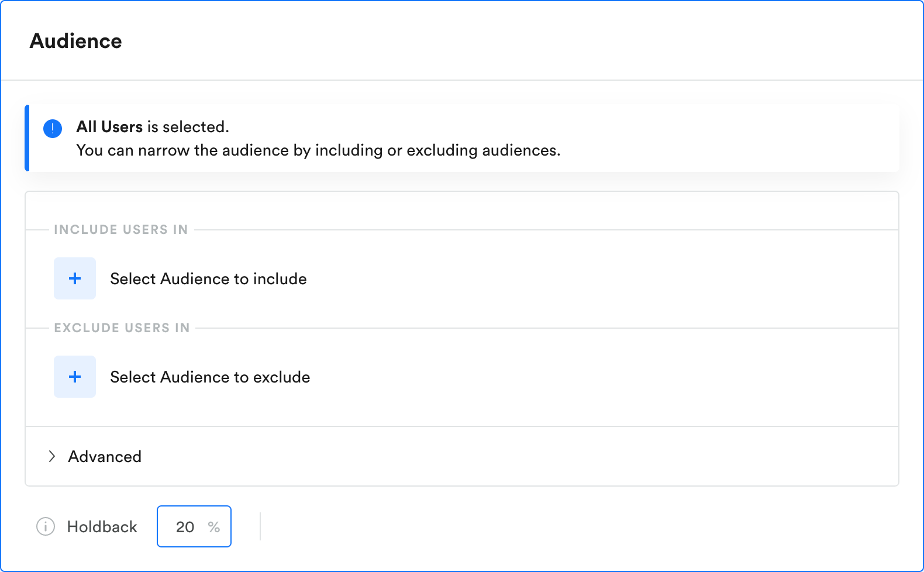The width and height of the screenshot is (924, 572).
Task: Click the blue left bar of the alert
Action: 27,138
